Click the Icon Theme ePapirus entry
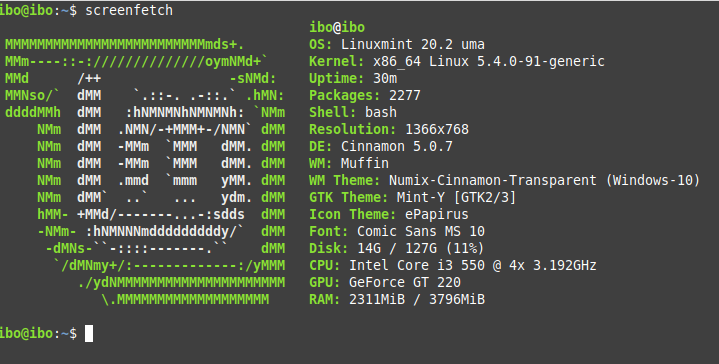Image resolution: width=719 pixels, height=364 pixels. pos(389,214)
